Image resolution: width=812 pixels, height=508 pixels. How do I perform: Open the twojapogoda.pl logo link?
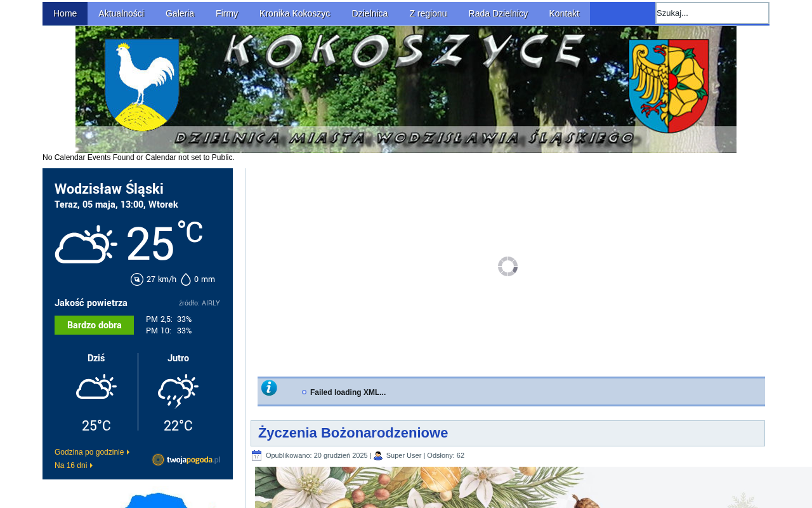(x=187, y=460)
